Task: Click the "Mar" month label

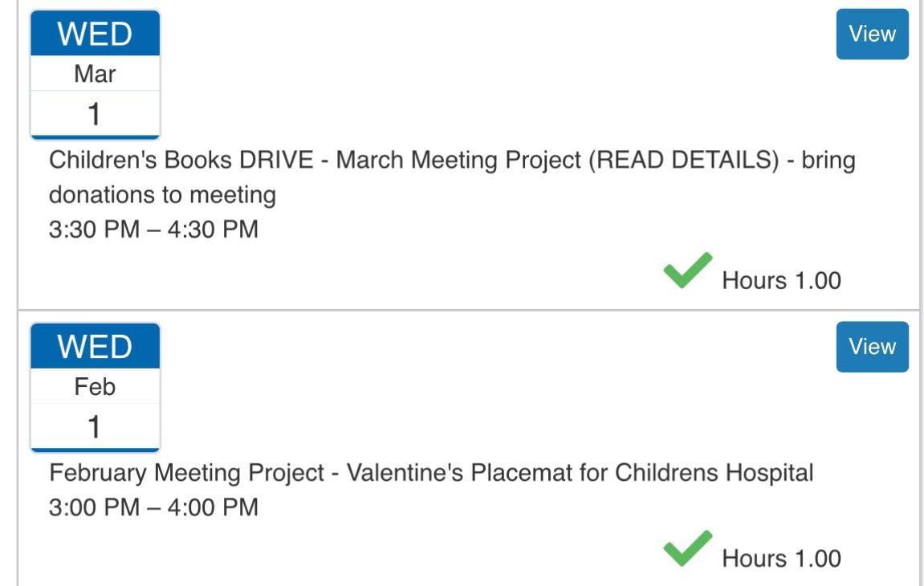Action: (95, 75)
